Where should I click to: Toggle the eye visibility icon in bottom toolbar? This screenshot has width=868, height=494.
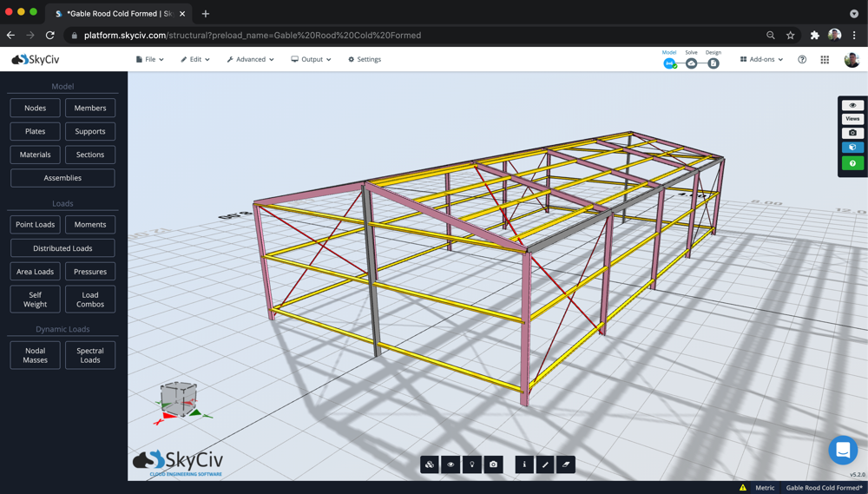point(450,464)
